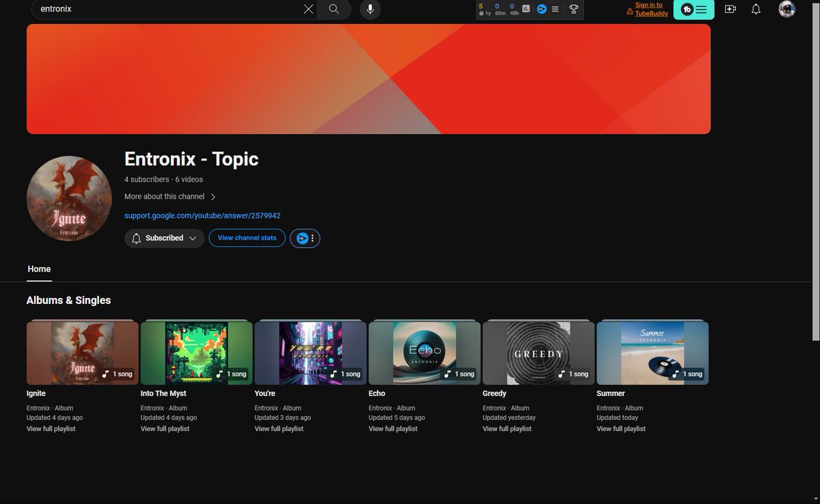Image resolution: width=820 pixels, height=504 pixels.
Task: View full playlist for Into The Myst
Action: pos(165,429)
